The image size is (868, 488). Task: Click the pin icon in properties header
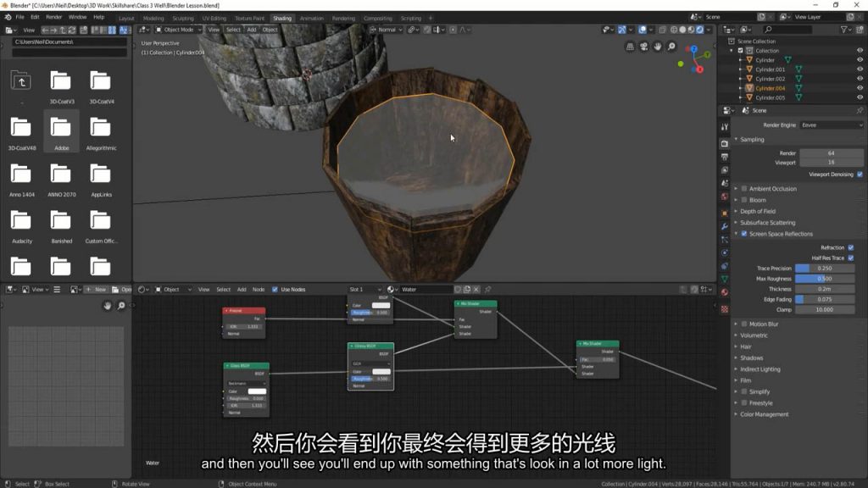point(860,111)
